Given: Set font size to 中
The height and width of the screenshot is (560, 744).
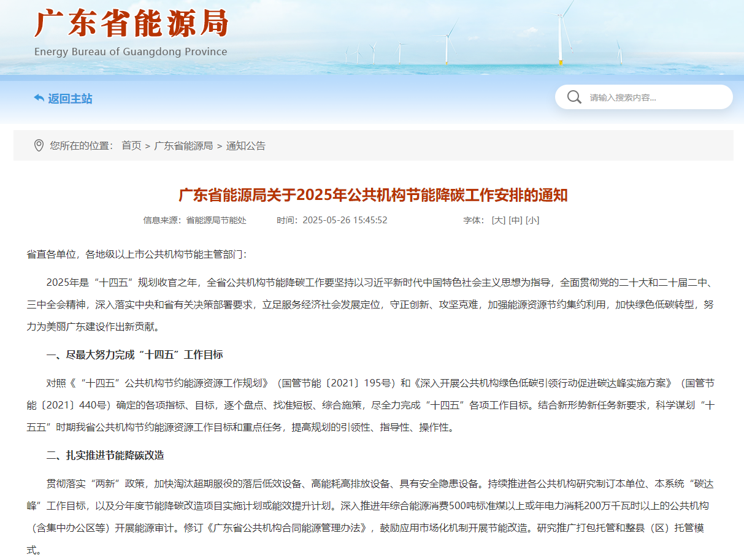Looking at the screenshot, I should point(515,220).
